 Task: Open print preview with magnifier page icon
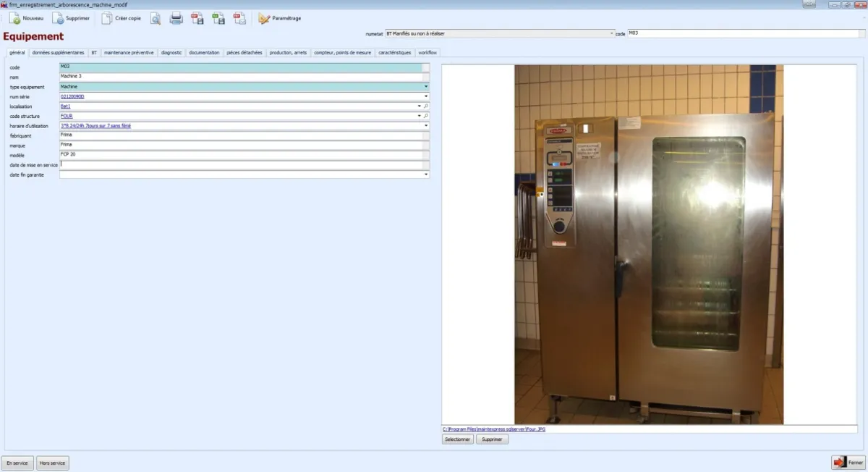[156, 19]
